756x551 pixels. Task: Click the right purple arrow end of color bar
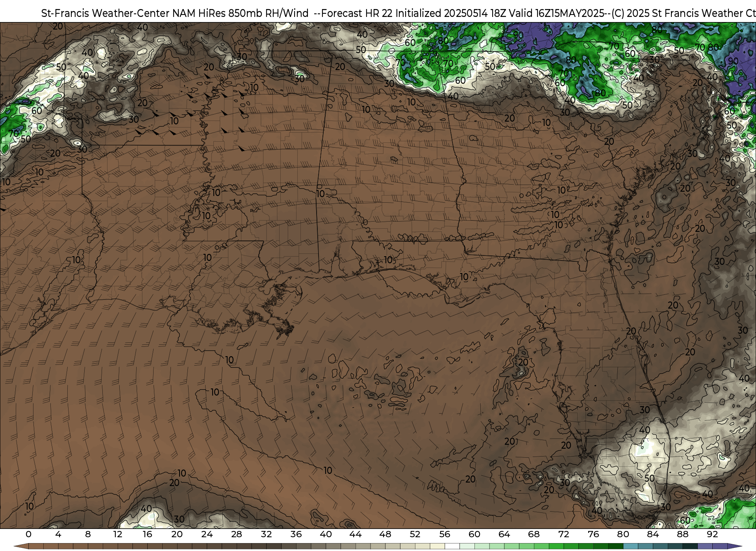734,546
